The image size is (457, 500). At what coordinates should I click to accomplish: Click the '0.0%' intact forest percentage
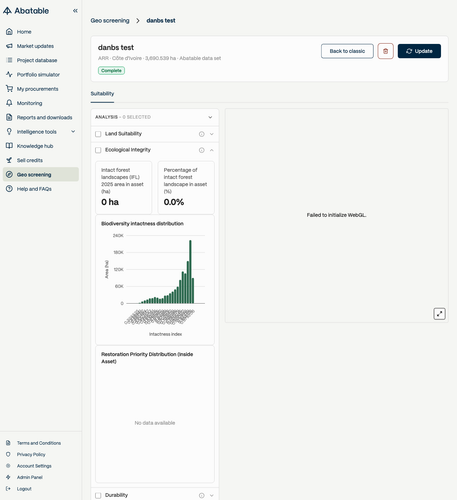click(x=174, y=202)
